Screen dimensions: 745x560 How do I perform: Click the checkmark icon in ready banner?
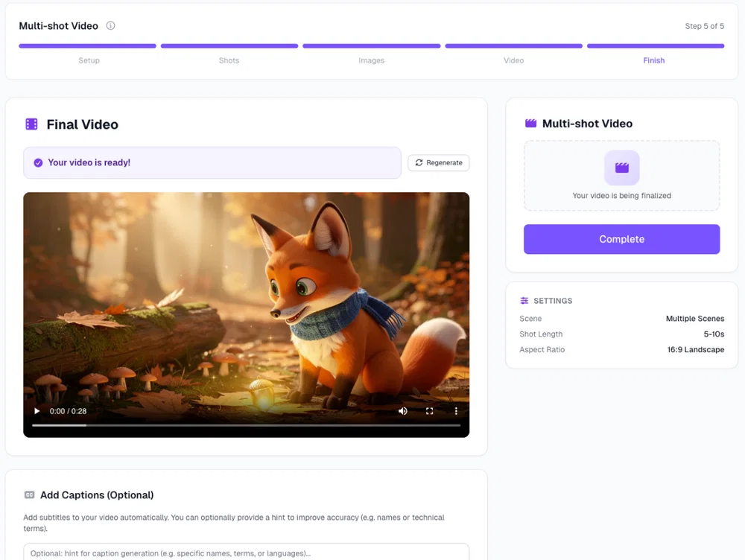38,162
